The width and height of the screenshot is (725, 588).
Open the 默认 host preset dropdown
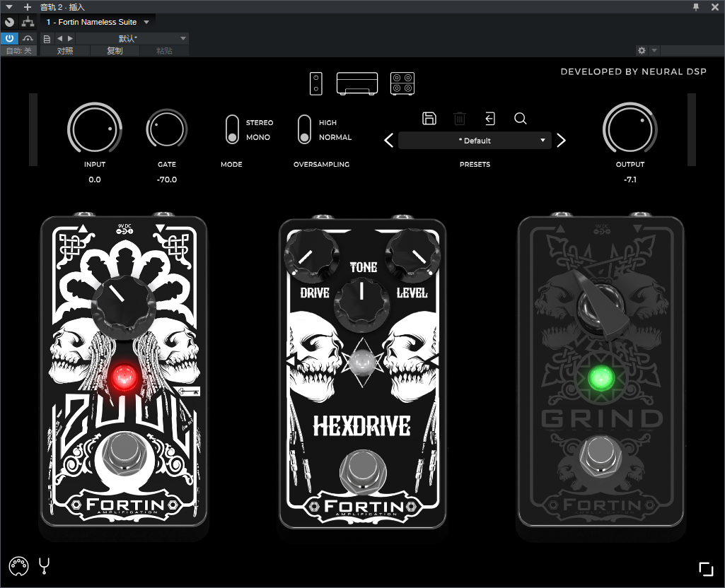tap(132, 38)
